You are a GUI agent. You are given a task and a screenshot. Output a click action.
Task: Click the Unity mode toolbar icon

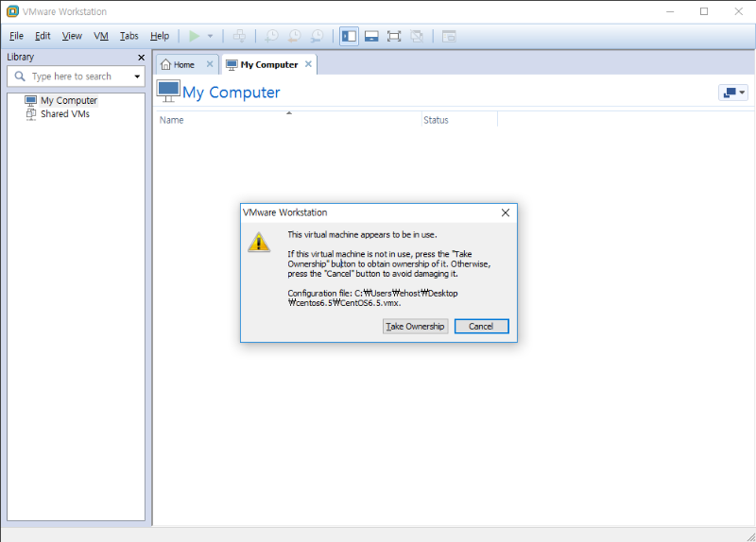click(417, 36)
